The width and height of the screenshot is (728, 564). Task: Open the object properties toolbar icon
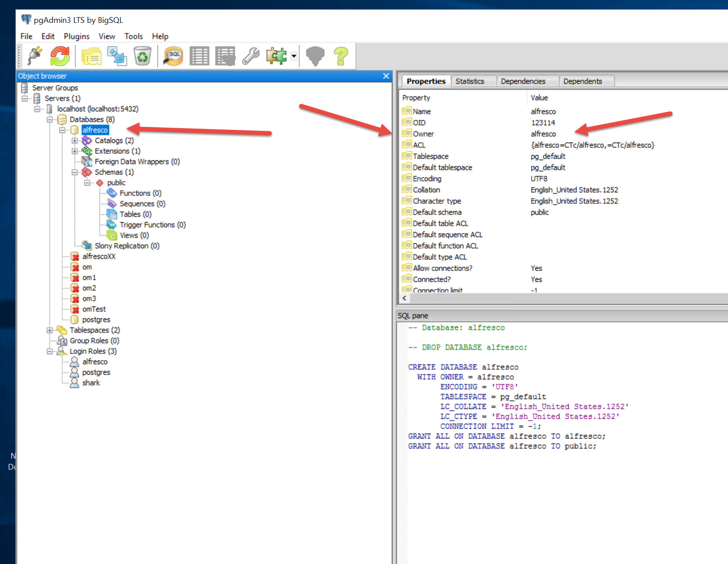coord(91,56)
